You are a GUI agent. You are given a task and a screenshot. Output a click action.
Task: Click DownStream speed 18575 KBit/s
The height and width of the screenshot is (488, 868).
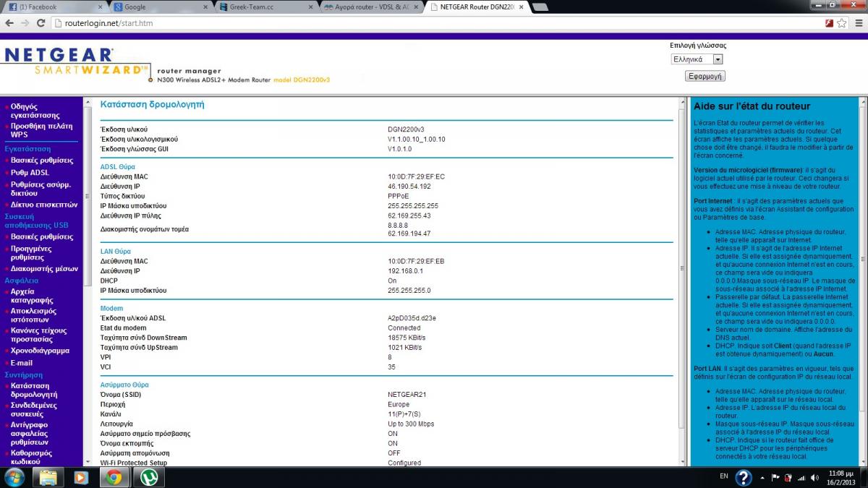point(407,338)
